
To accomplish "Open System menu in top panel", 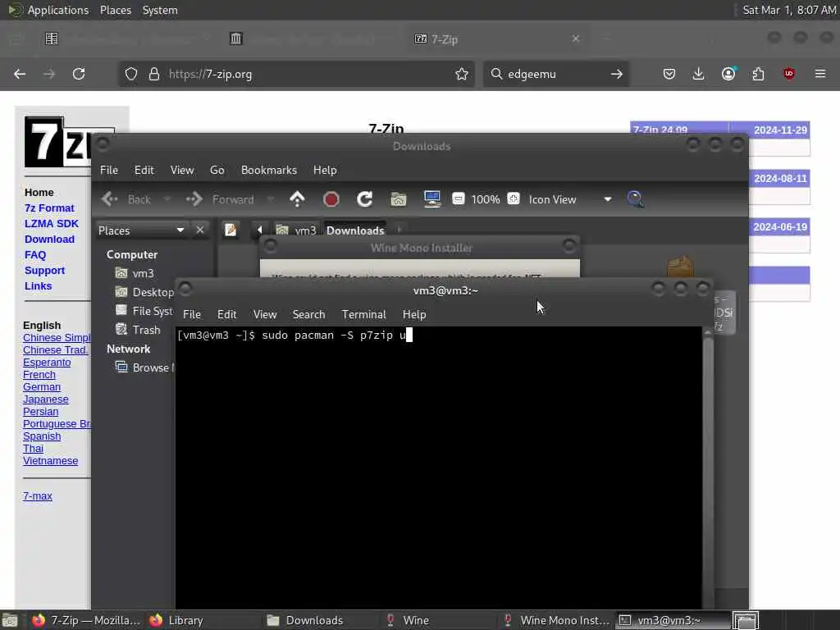I will click(x=160, y=10).
